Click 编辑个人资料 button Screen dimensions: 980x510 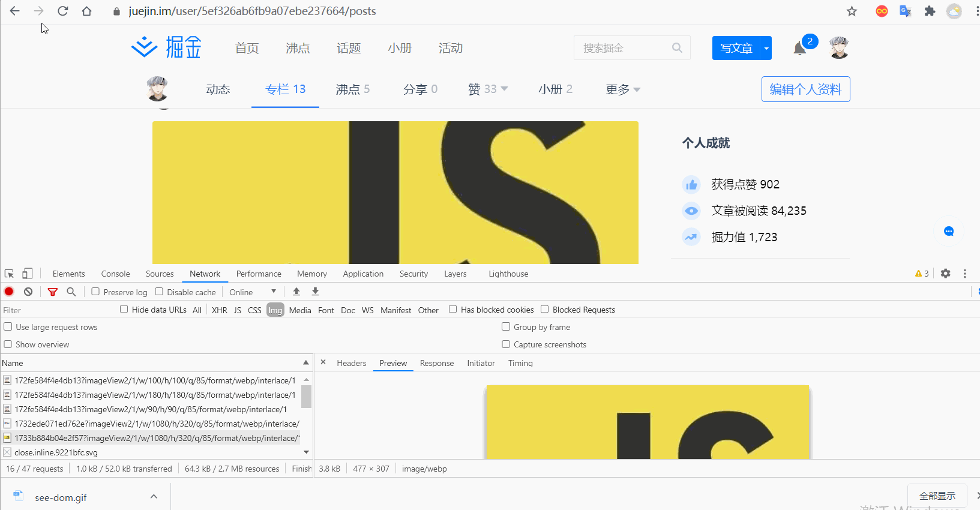click(x=806, y=89)
